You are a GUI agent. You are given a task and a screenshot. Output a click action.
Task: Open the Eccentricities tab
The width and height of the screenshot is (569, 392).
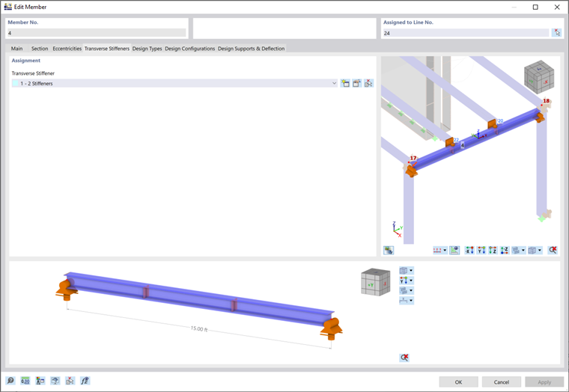coord(67,48)
